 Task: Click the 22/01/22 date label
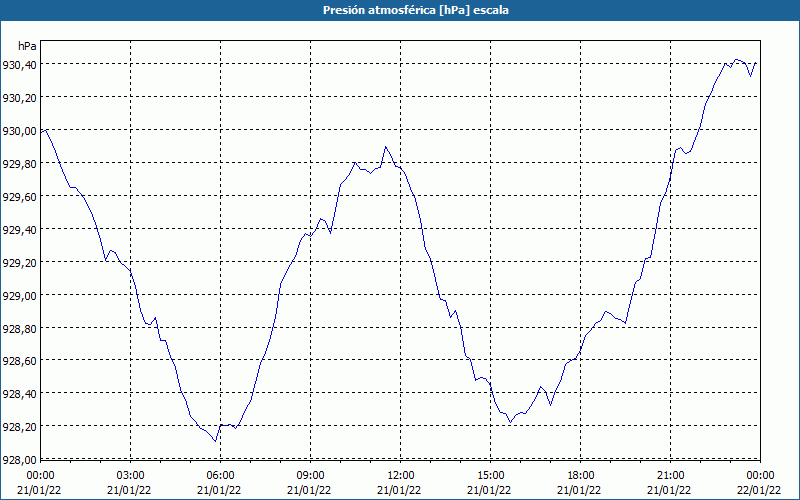click(760, 490)
